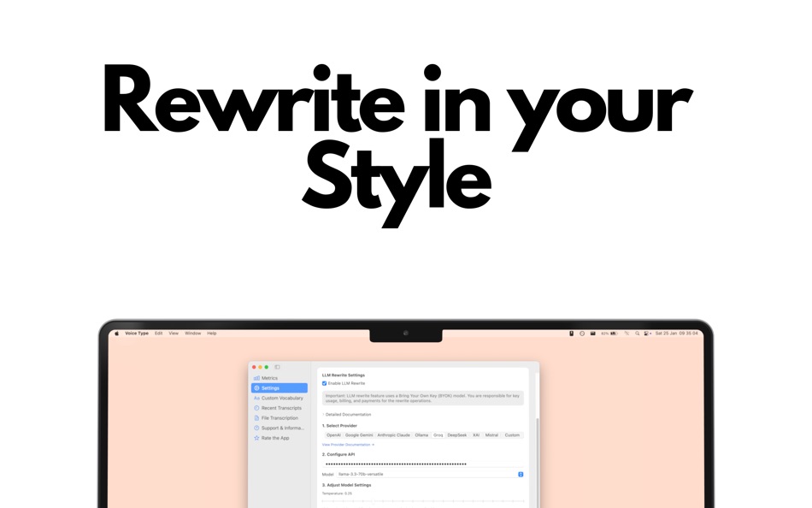Open the View menu
Screen dimensions: 812x508
point(174,334)
